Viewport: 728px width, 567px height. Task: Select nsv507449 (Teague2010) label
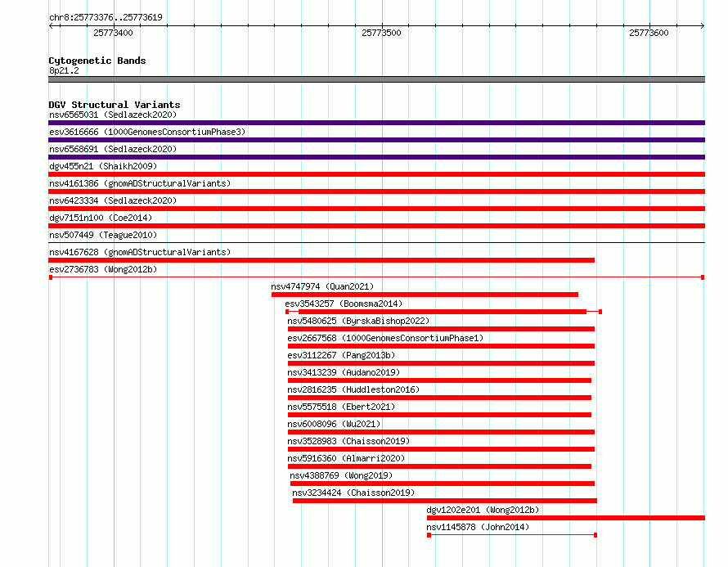pos(103,235)
